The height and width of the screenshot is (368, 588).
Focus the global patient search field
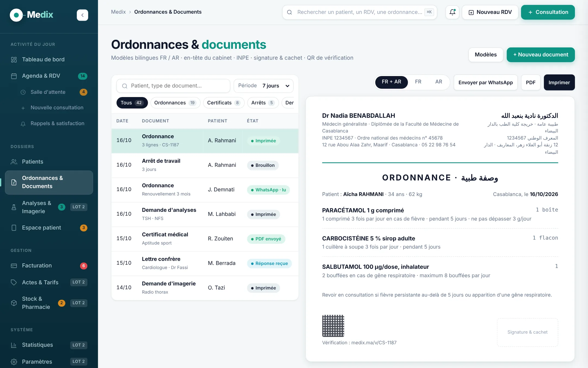[360, 12]
